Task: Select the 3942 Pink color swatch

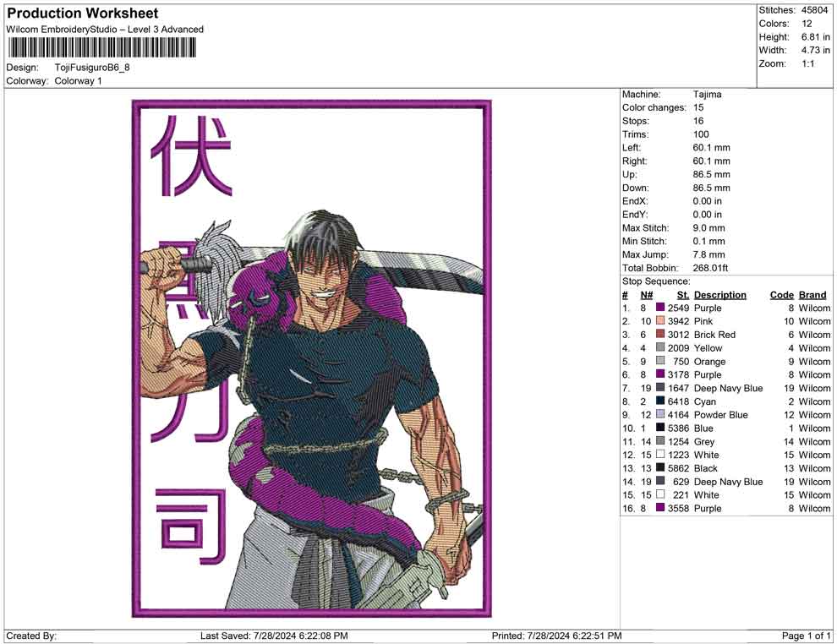Action: (x=660, y=320)
